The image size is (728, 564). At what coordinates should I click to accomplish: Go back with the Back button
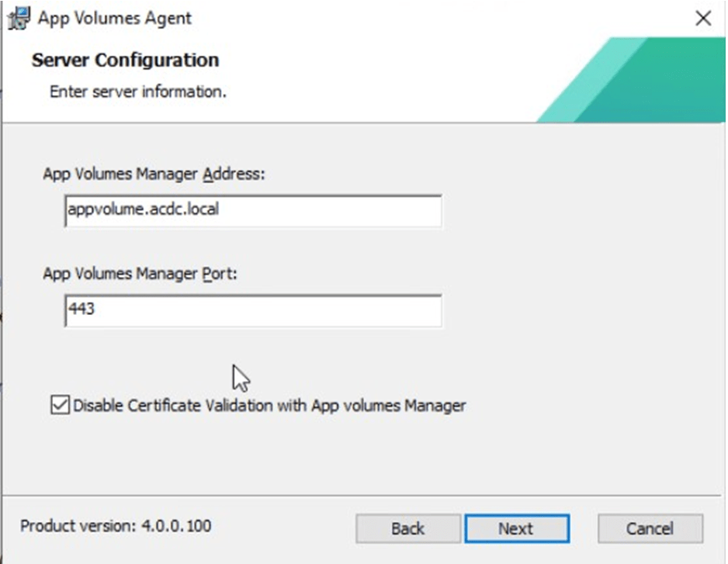[407, 528]
